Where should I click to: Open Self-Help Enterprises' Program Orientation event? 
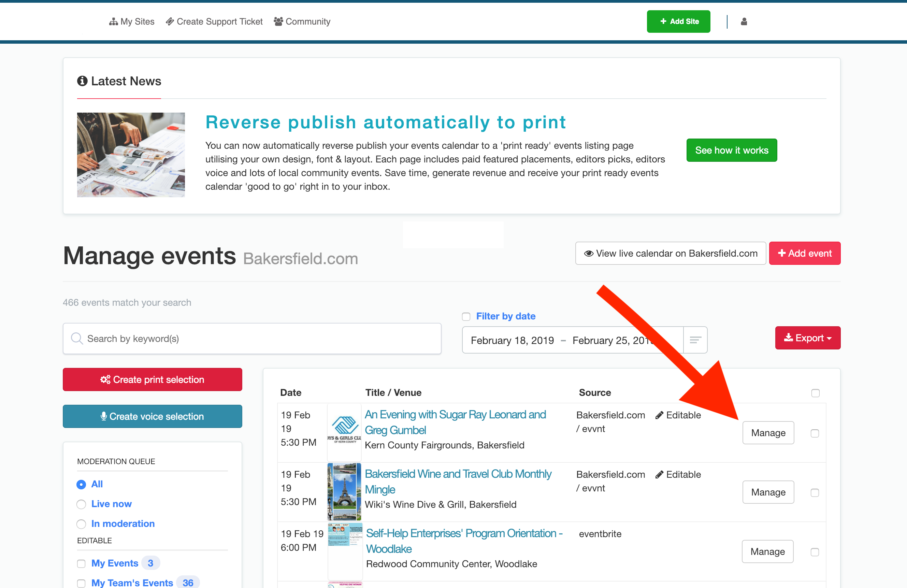(464, 541)
